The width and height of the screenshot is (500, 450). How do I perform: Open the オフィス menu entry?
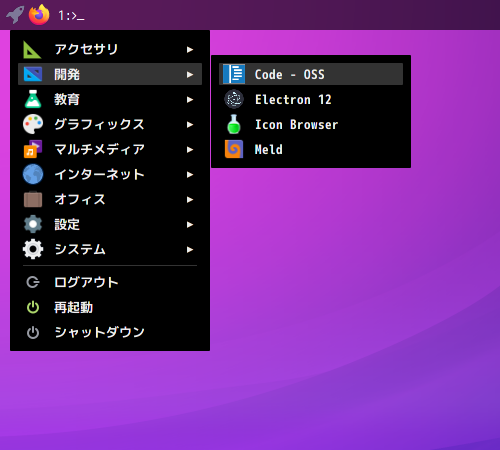click(110, 199)
